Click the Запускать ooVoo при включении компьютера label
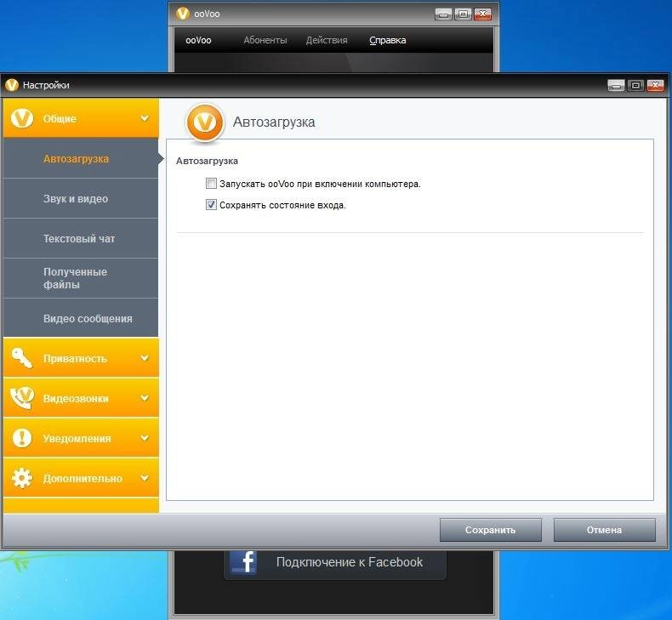The height and width of the screenshot is (620, 672). tap(320, 184)
